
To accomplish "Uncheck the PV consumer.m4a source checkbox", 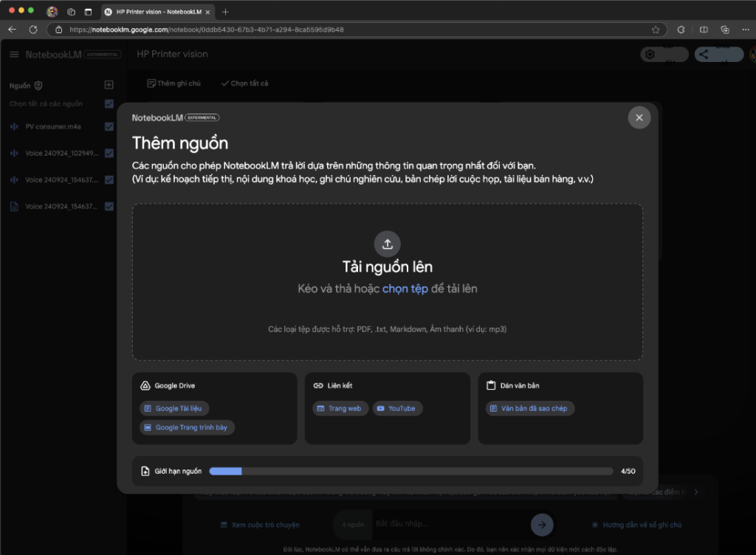I will point(109,127).
